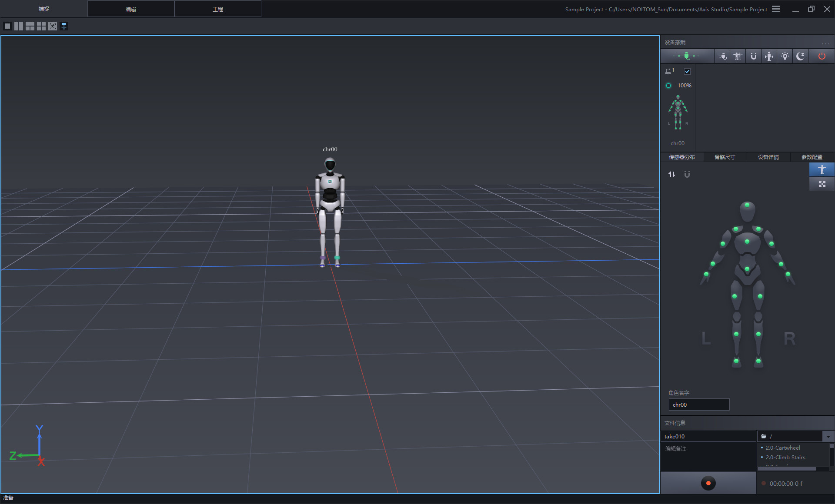
Task: Click the 00:00:00 0 f timecode display
Action: point(786,484)
